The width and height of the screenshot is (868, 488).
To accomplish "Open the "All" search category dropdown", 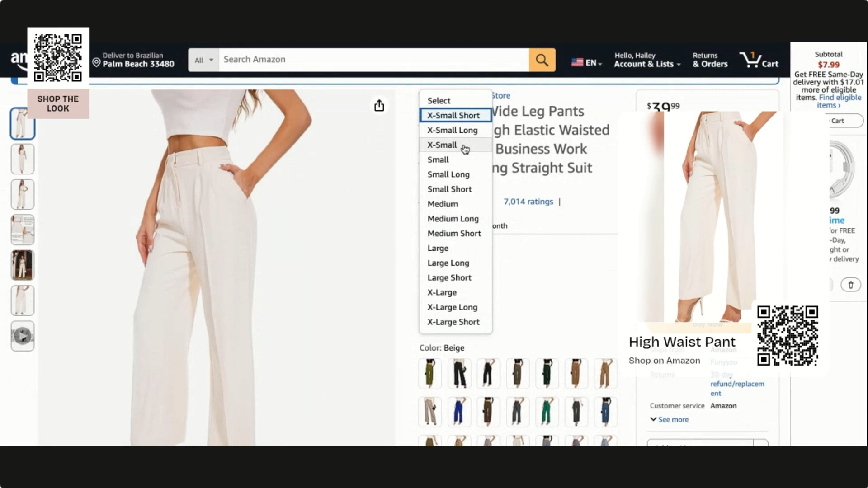I will 203,60.
